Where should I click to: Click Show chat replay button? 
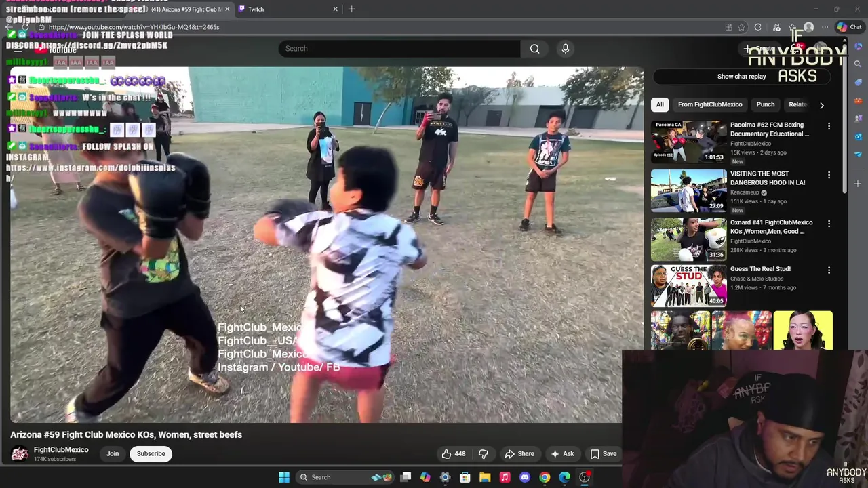pyautogui.click(x=742, y=77)
